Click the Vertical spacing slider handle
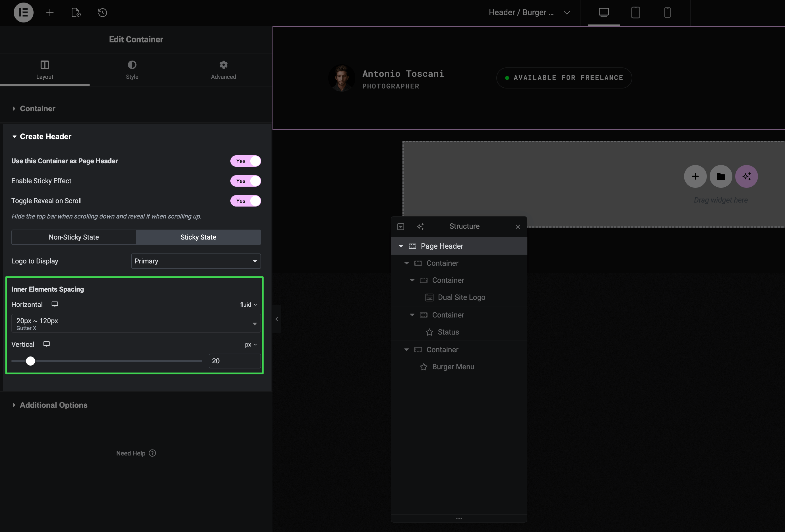785x532 pixels. (30, 361)
